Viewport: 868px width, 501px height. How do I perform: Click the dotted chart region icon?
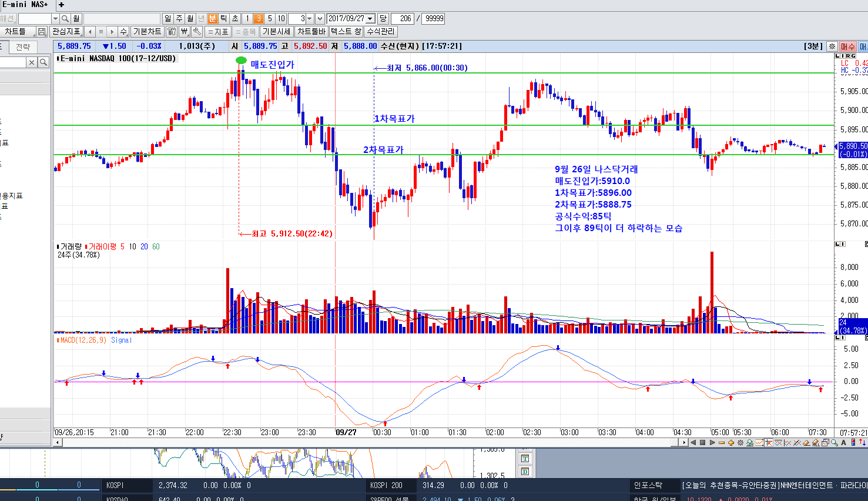(x=759, y=443)
